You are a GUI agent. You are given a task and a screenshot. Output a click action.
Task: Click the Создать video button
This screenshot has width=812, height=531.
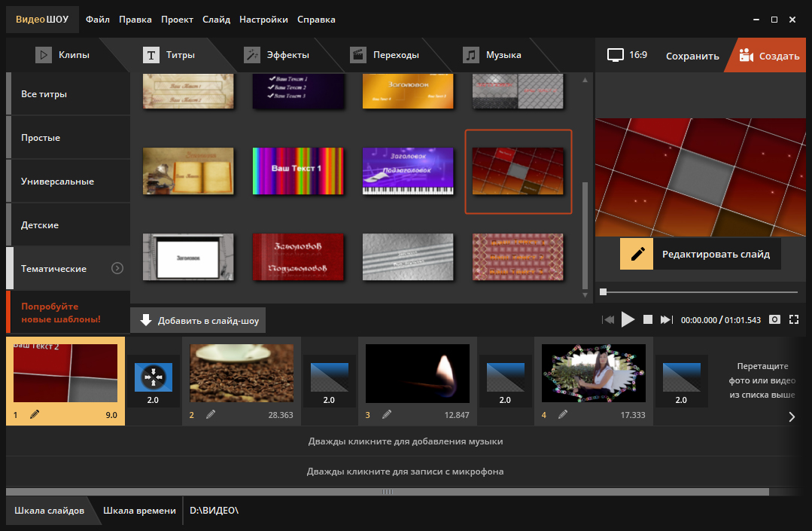click(769, 56)
